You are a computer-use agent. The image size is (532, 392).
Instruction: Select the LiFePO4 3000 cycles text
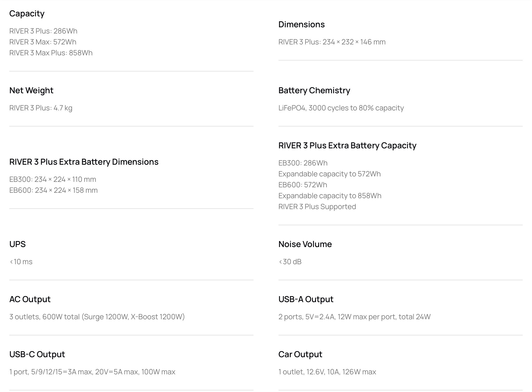[x=341, y=108]
